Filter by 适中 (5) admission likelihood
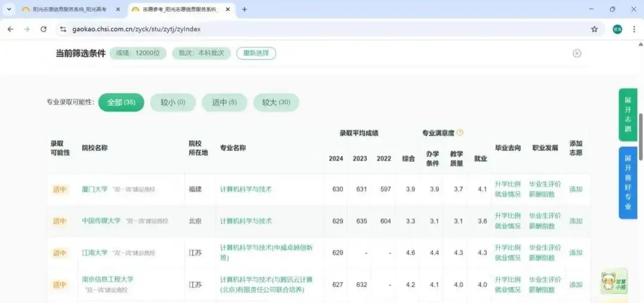 (x=224, y=103)
